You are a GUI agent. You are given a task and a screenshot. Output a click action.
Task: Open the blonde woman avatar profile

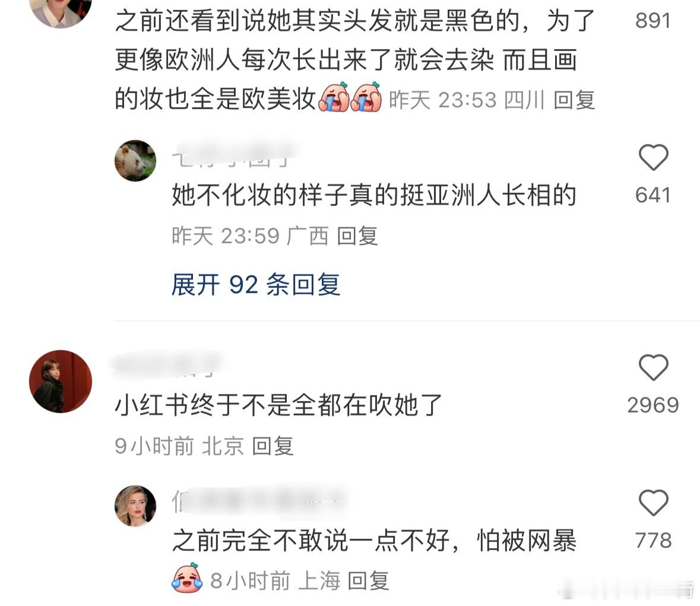pyautogui.click(x=135, y=506)
